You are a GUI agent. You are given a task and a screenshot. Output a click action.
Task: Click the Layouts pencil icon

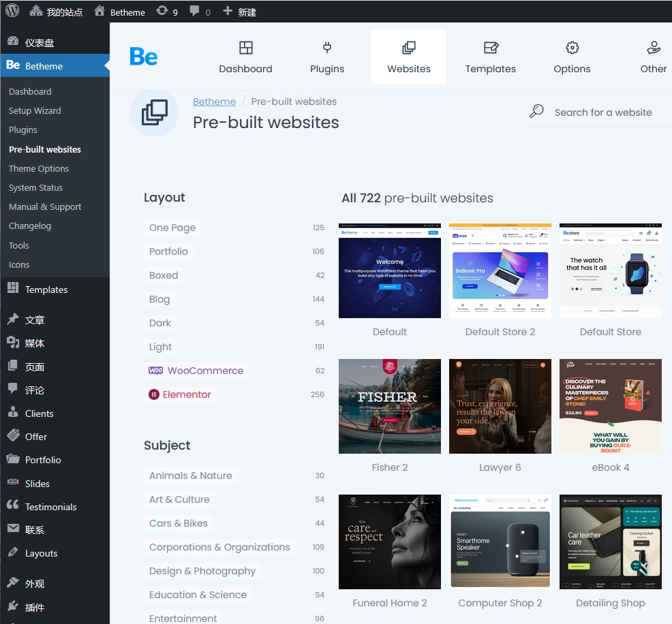13,552
